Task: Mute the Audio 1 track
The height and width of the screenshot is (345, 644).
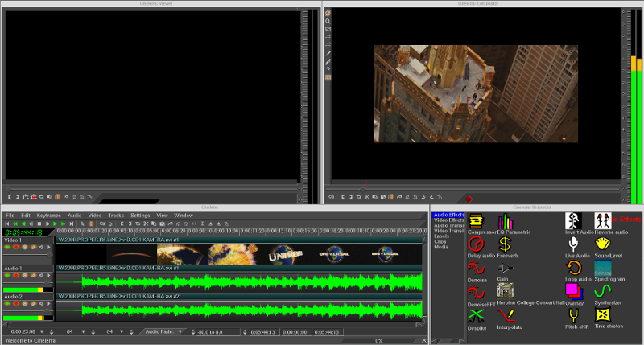Action: tap(41, 276)
